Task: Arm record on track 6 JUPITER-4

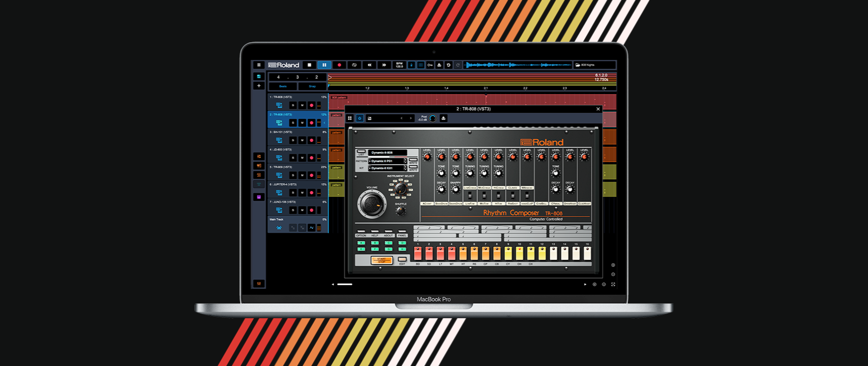Action: 311,193
